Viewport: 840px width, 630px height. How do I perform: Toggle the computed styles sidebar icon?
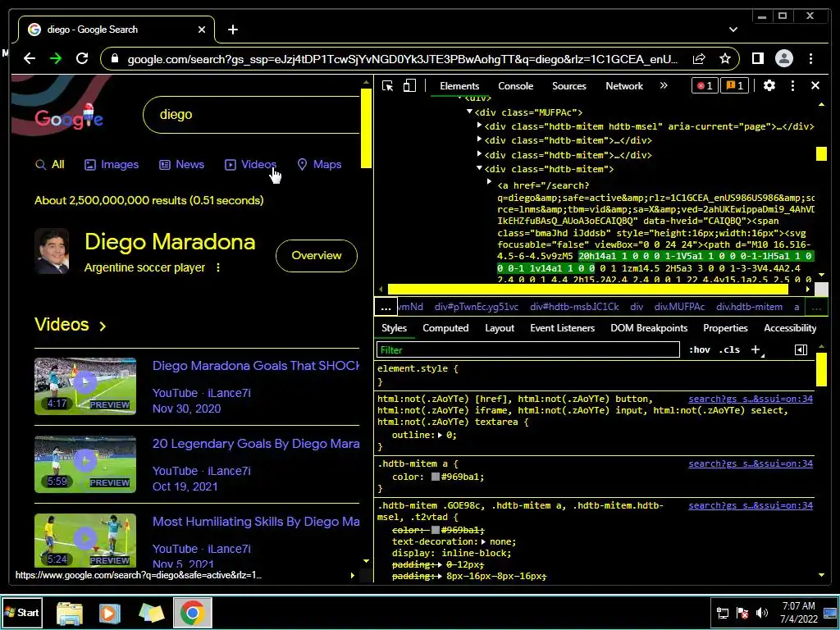click(x=801, y=349)
